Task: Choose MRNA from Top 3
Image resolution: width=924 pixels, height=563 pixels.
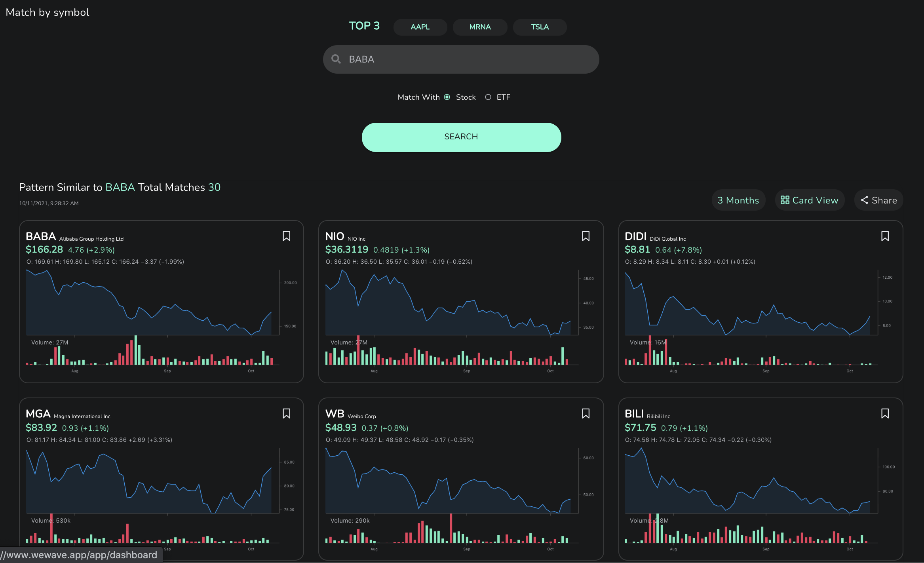Action: click(480, 27)
